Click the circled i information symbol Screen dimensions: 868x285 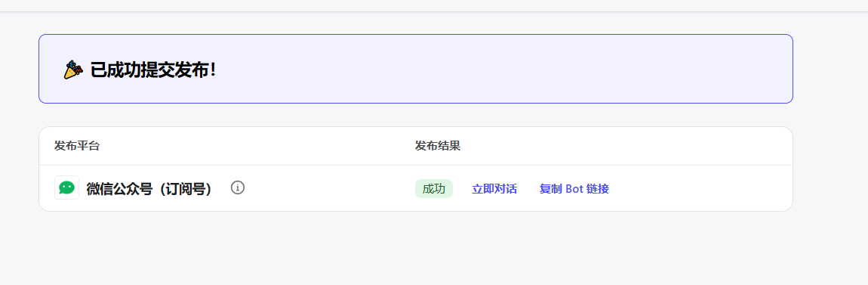(x=238, y=187)
